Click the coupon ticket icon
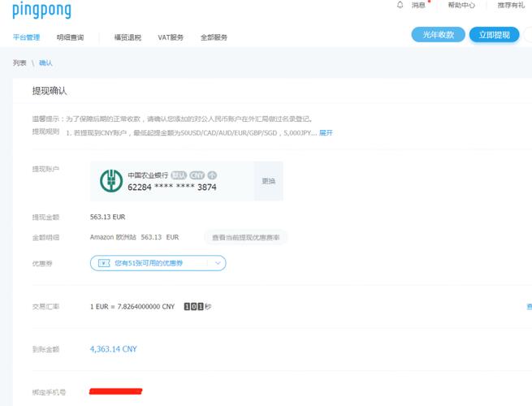The image size is (532, 406). click(104, 263)
